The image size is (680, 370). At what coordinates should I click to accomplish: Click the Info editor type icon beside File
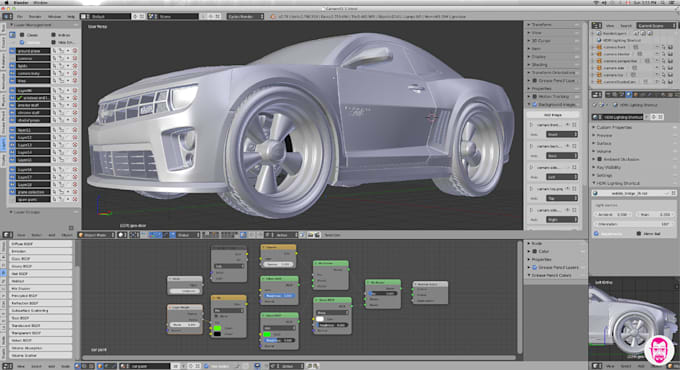pyautogui.click(x=7, y=16)
